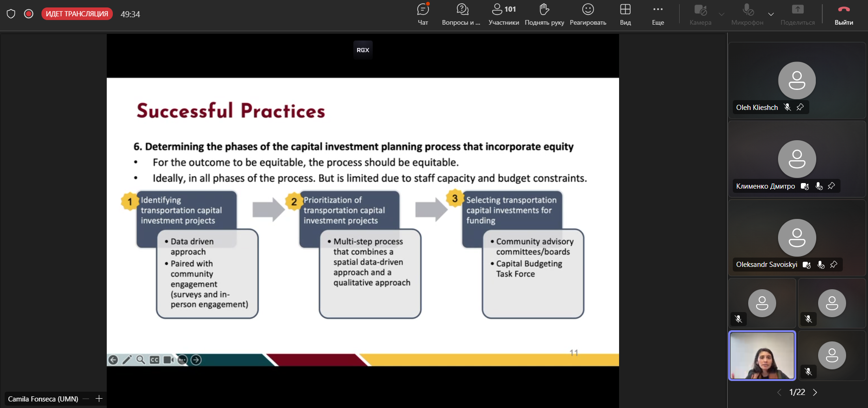This screenshot has height=408, width=868.
Task: Leave the meeting with Выйти
Action: pos(844,14)
